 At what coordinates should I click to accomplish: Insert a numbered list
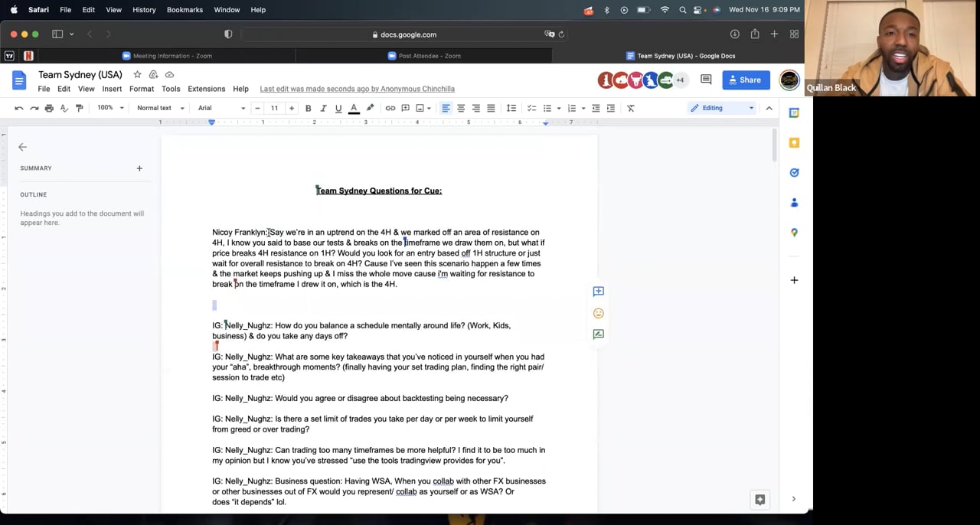[571, 108]
